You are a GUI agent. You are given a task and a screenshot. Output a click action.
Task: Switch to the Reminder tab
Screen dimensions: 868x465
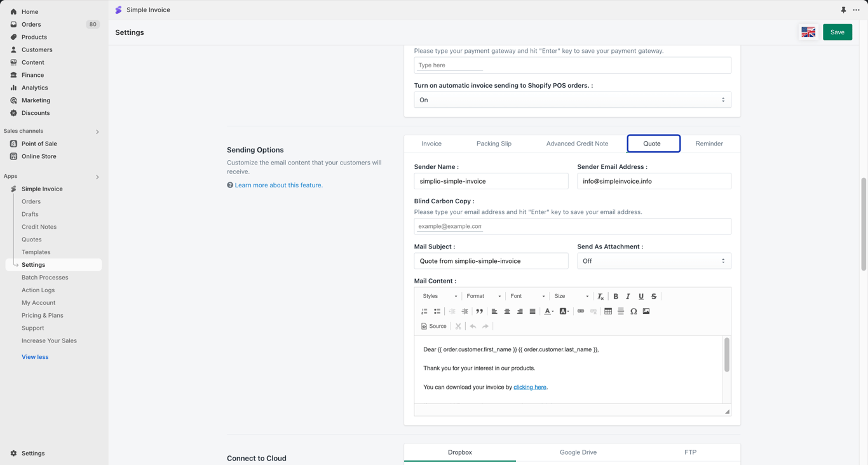(x=709, y=144)
